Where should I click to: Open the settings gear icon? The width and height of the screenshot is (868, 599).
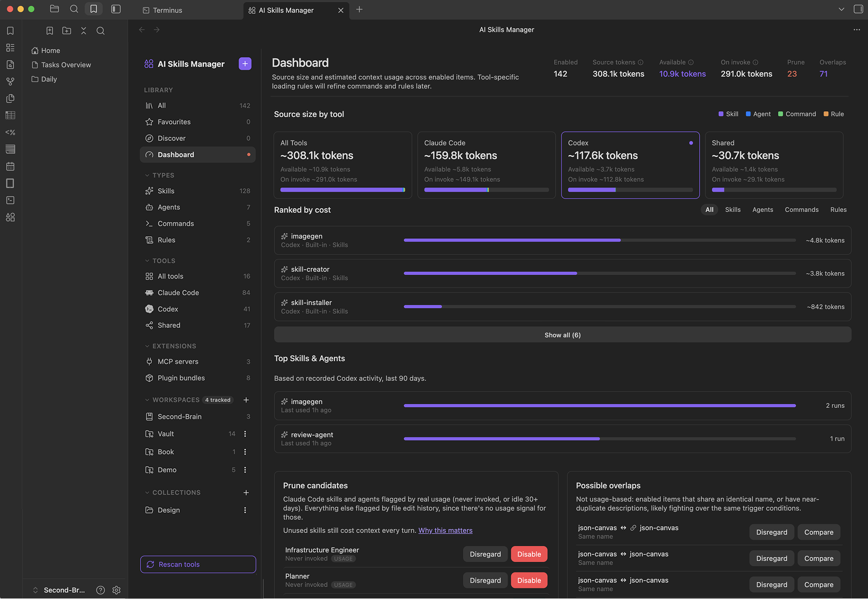pyautogui.click(x=116, y=590)
